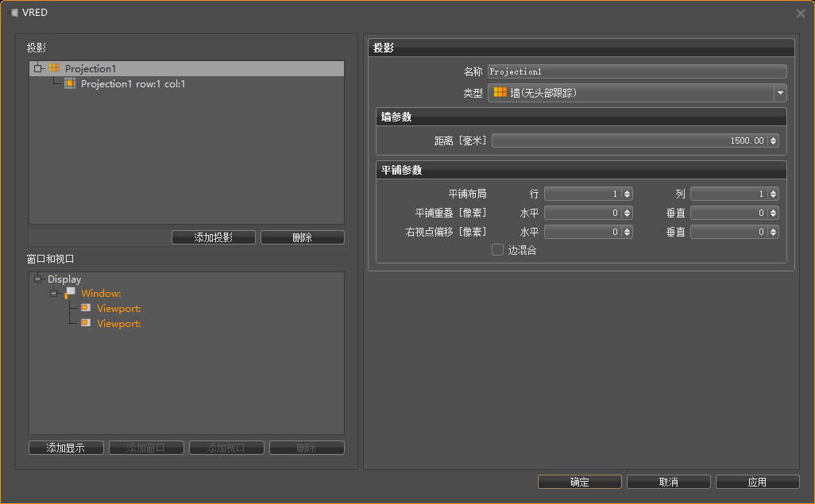Click the disabled 添加视口 button
This screenshot has width=815, height=504.
click(x=226, y=448)
